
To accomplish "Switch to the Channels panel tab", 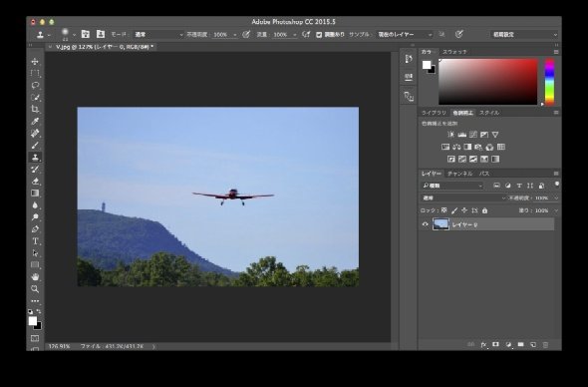I will (x=460, y=174).
